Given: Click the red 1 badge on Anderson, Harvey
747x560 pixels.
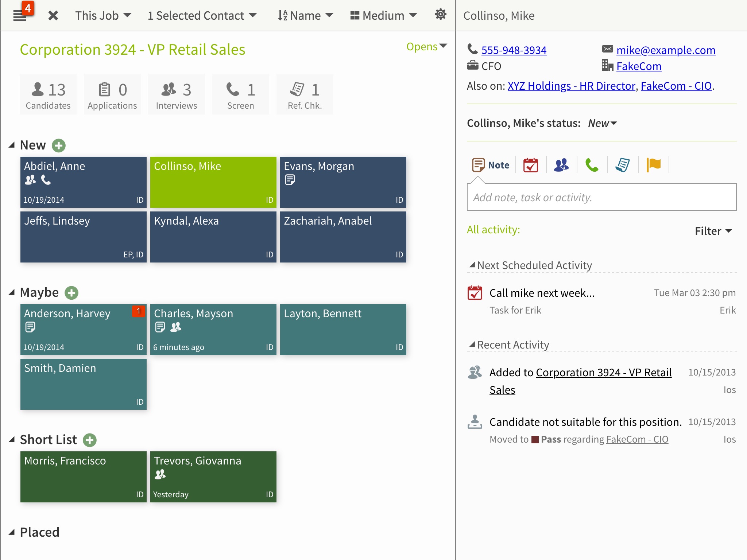Looking at the screenshot, I should 139,311.
